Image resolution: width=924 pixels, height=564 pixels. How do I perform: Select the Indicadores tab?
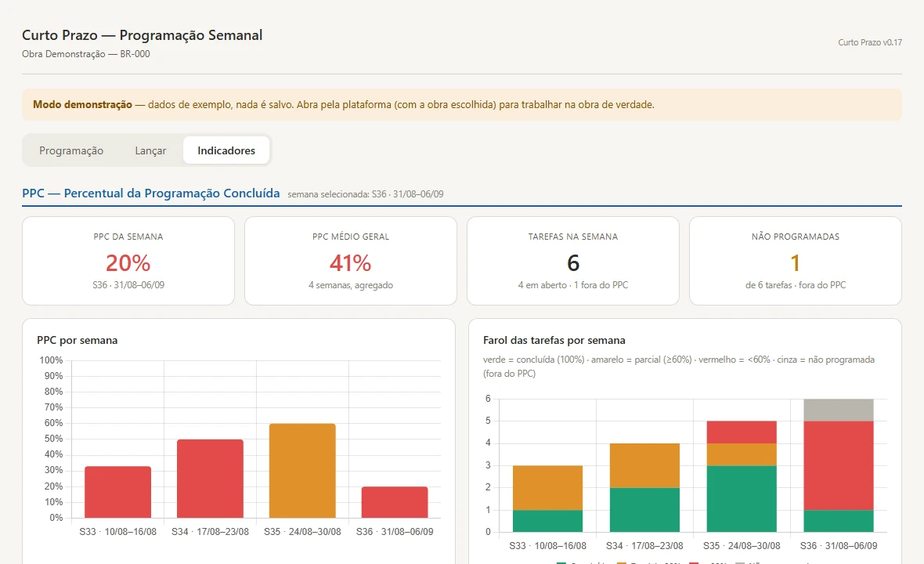226,150
